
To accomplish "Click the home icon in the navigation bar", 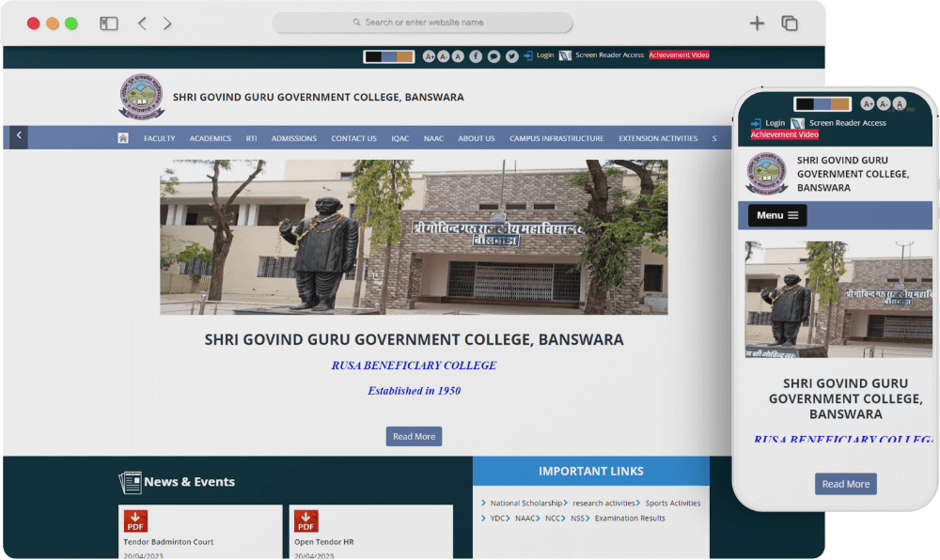I will (x=123, y=138).
